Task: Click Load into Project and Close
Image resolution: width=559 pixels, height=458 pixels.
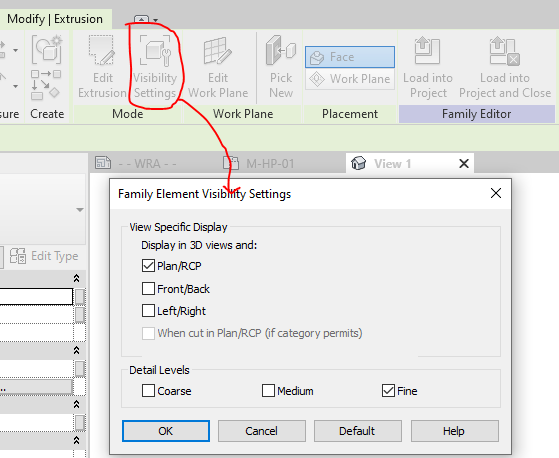Action: pos(505,67)
